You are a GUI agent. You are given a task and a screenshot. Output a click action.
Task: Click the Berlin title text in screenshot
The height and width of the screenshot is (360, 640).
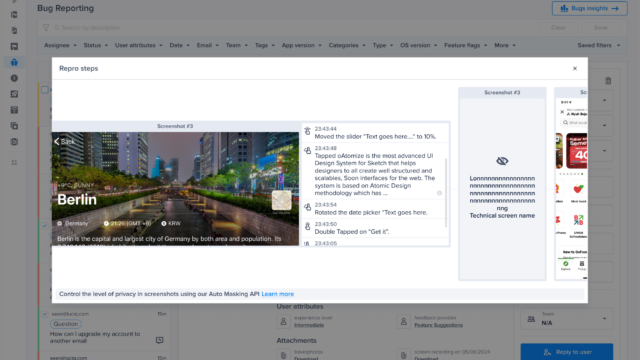pyautogui.click(x=77, y=200)
